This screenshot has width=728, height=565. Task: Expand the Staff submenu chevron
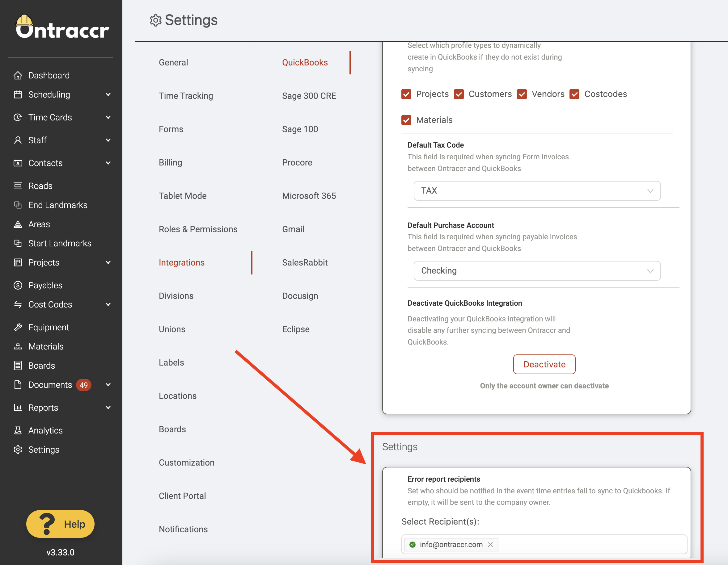coord(108,140)
